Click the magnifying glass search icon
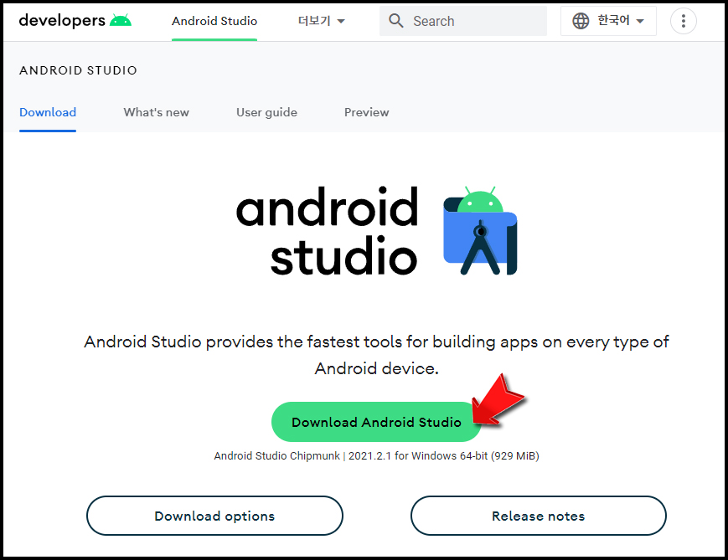 point(395,21)
